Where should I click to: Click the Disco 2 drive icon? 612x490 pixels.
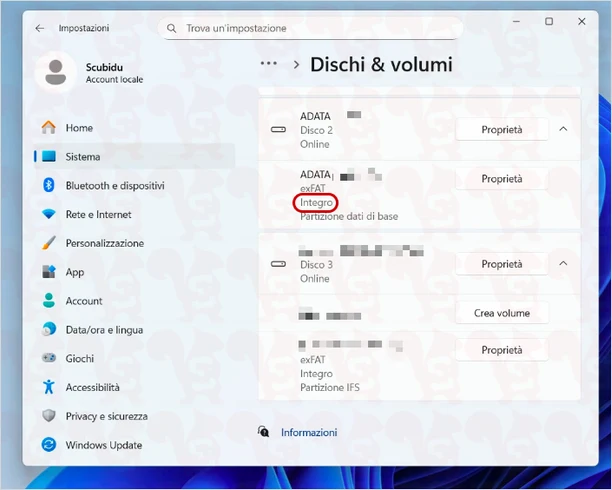pos(278,130)
